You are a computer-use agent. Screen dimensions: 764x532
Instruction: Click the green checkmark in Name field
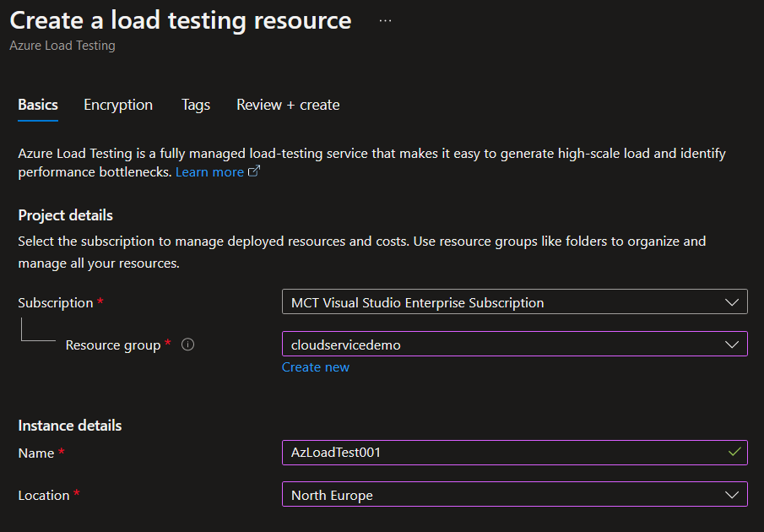[x=734, y=452]
